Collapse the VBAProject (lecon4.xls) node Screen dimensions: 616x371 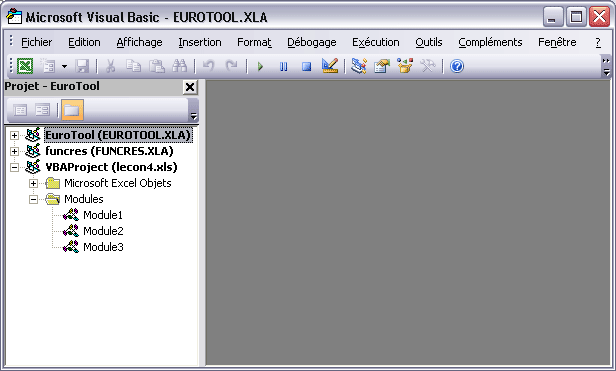pyautogui.click(x=15, y=167)
